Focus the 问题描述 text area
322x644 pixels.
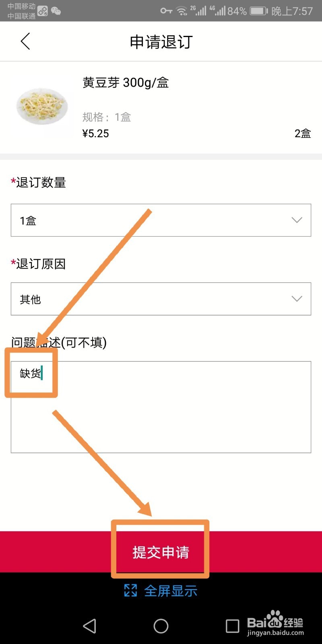tap(161, 407)
